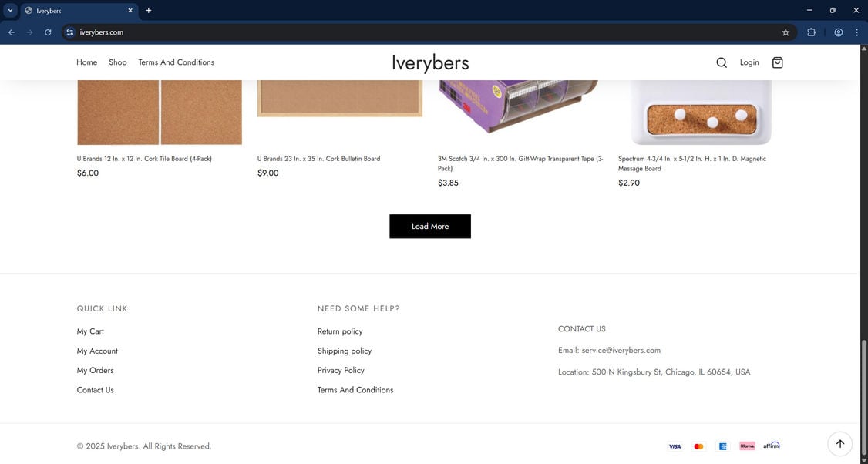This screenshot has width=868, height=464.
Task: Open Contact Us footer link
Action: [96, 390]
